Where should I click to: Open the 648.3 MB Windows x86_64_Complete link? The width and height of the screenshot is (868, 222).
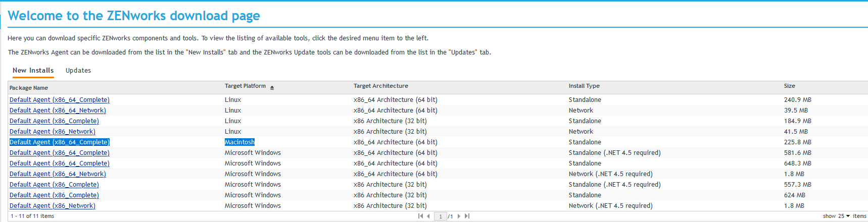[x=60, y=163]
